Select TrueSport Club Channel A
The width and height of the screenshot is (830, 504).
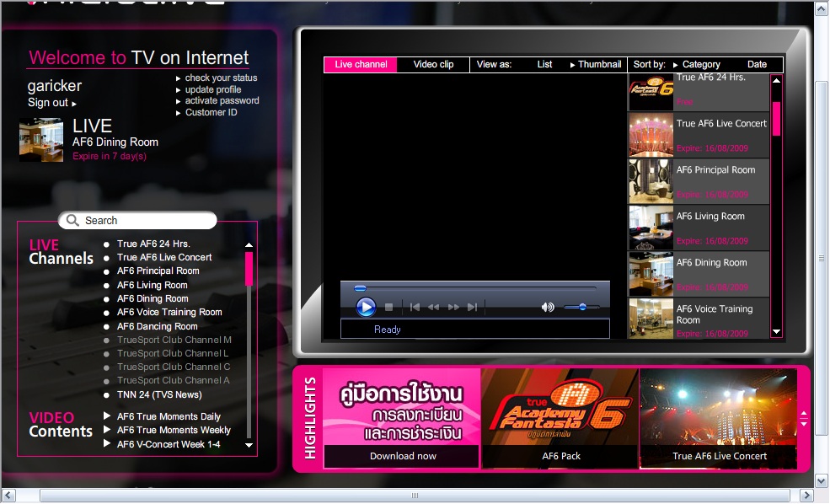[x=173, y=381]
